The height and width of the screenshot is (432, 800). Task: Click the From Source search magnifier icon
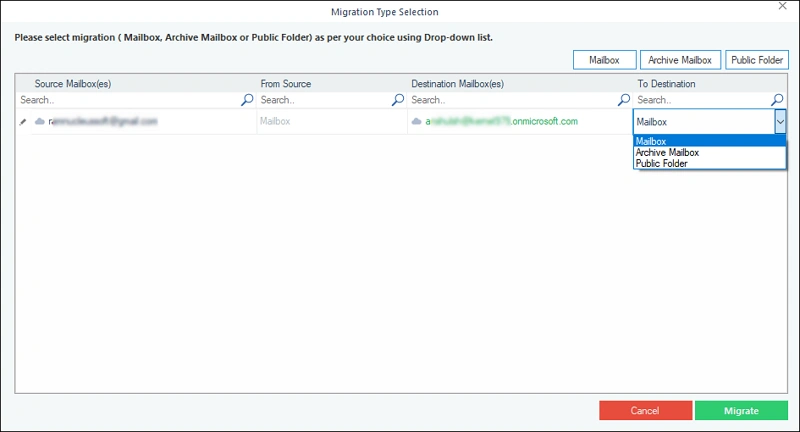point(398,100)
